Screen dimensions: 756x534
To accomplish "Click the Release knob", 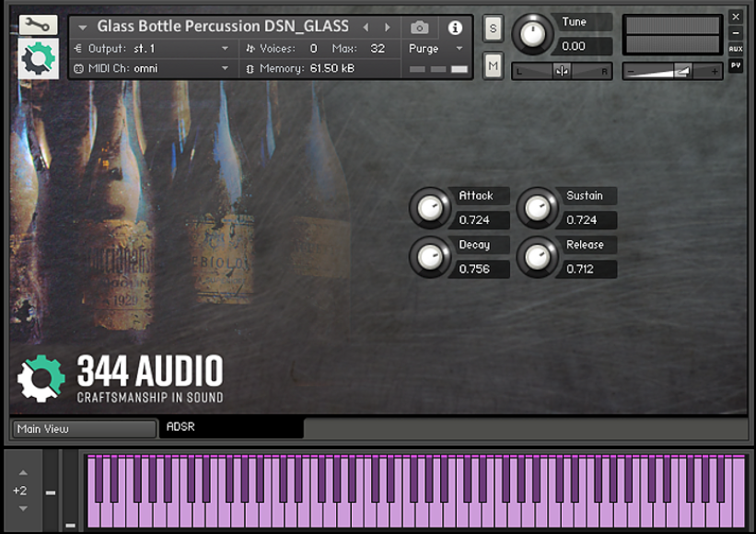I will 537,257.
